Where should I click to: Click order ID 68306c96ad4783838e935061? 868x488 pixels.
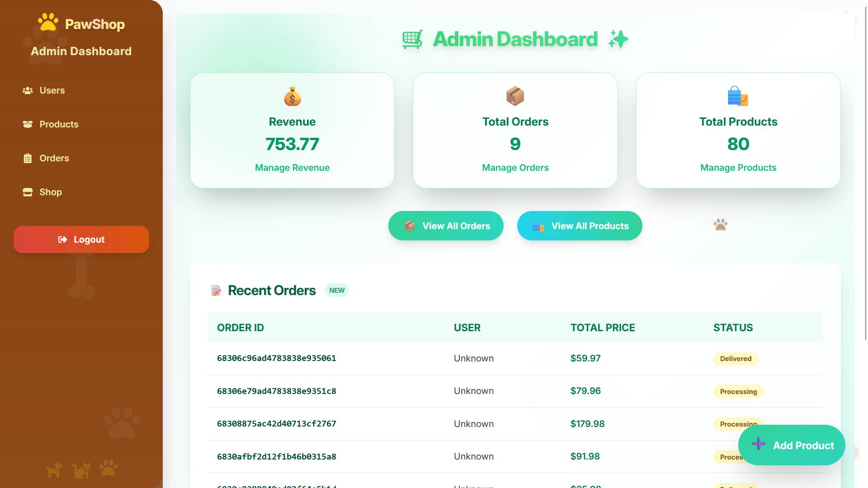pyautogui.click(x=276, y=358)
